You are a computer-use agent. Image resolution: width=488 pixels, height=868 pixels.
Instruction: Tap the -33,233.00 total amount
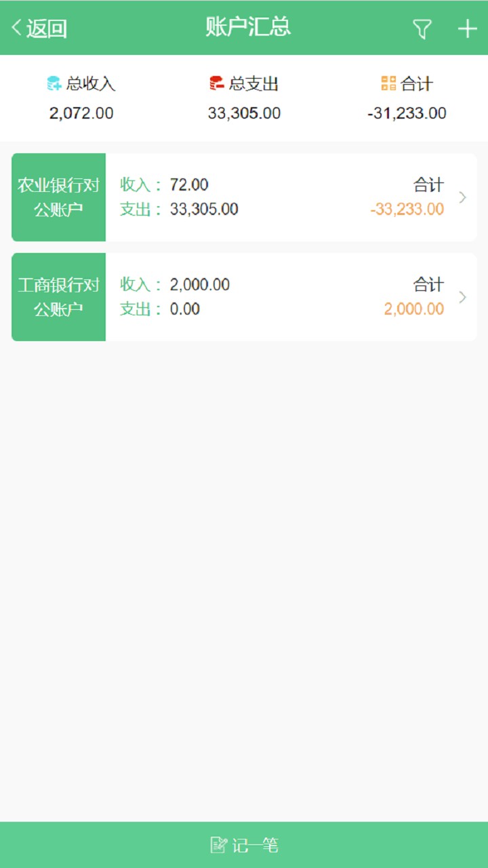tap(407, 209)
